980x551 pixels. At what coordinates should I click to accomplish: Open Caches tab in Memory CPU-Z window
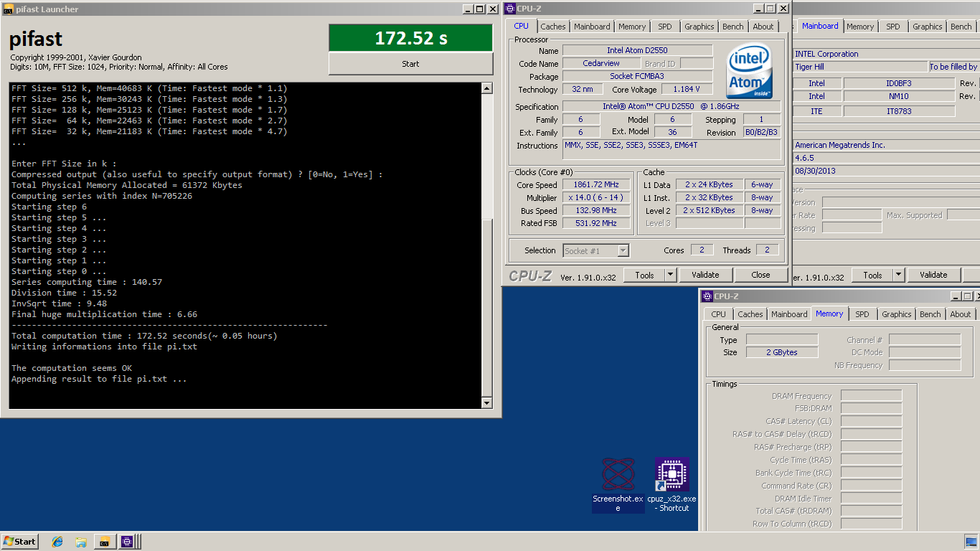pos(750,314)
